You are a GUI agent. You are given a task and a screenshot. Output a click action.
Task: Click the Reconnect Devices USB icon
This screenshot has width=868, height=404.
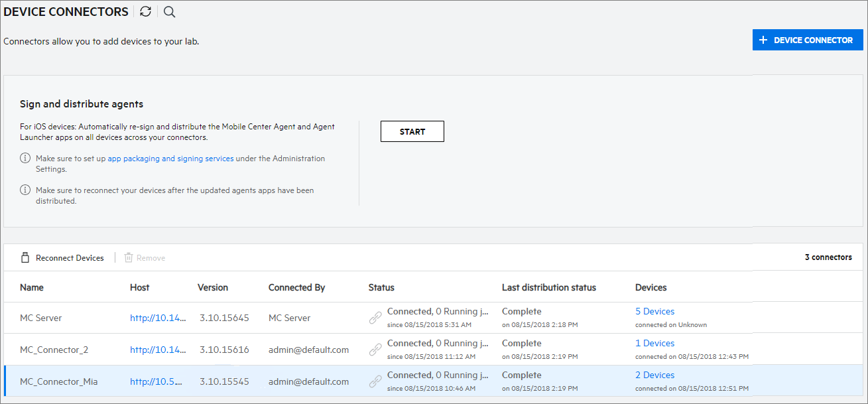[25, 257]
